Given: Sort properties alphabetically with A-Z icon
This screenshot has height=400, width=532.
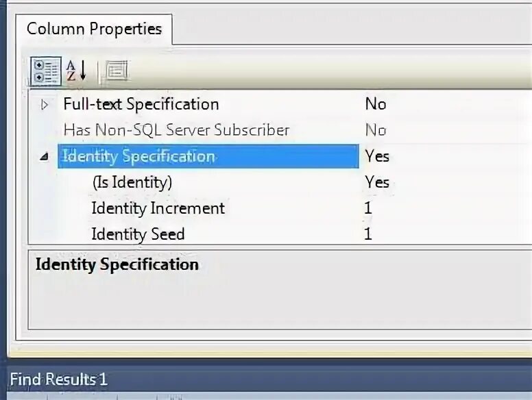Looking at the screenshot, I should [x=75, y=71].
